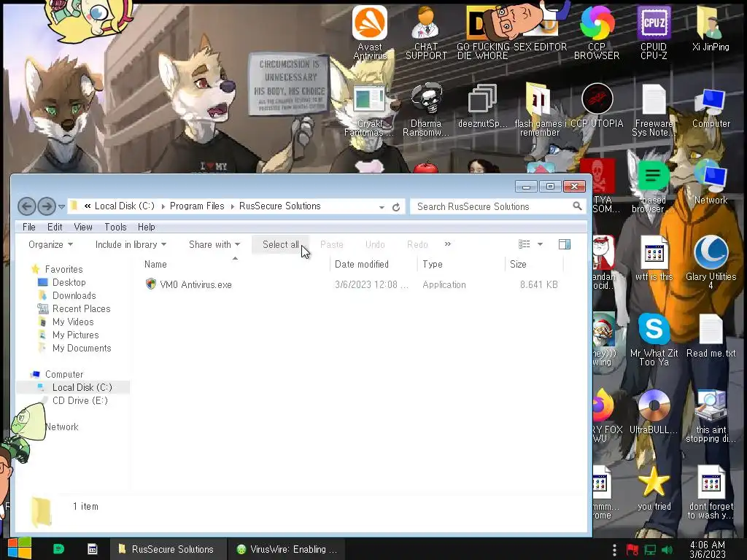This screenshot has width=747, height=560.
Task: Select the VM0 Antivirus.exe file
Action: pyautogui.click(x=196, y=285)
